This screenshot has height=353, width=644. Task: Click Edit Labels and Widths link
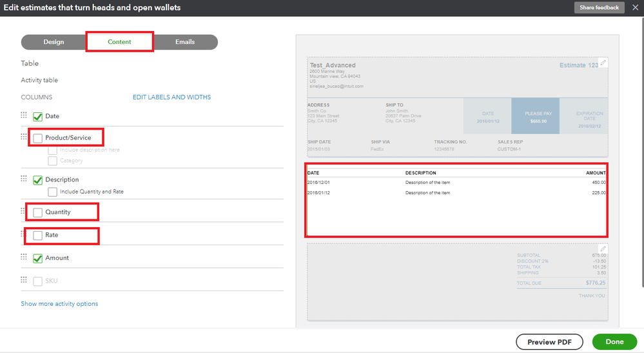171,97
